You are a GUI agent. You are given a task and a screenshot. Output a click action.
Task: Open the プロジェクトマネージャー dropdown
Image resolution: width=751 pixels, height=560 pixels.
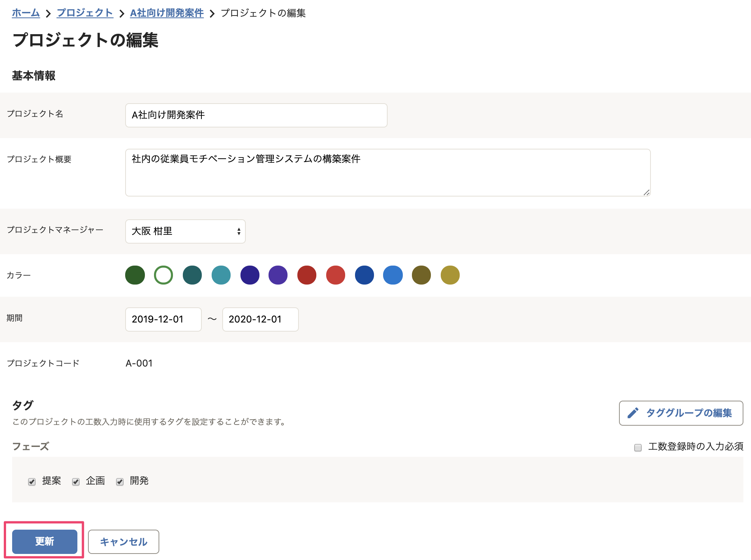pos(185,231)
